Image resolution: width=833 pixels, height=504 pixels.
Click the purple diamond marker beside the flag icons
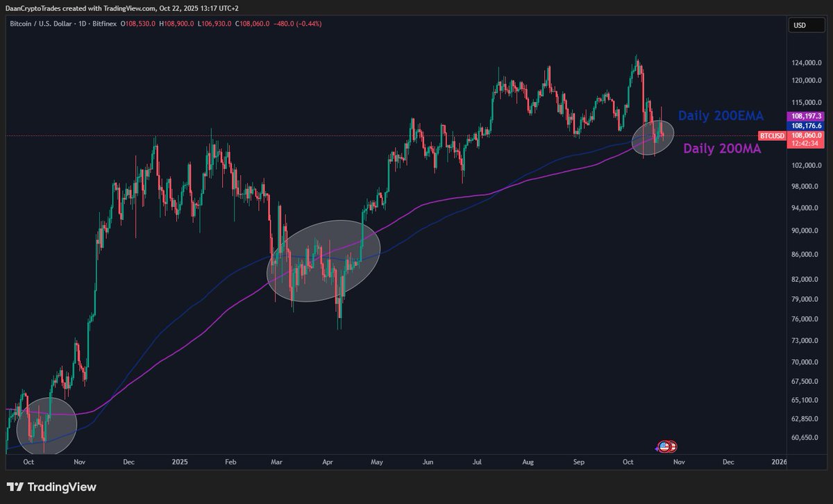point(657,448)
